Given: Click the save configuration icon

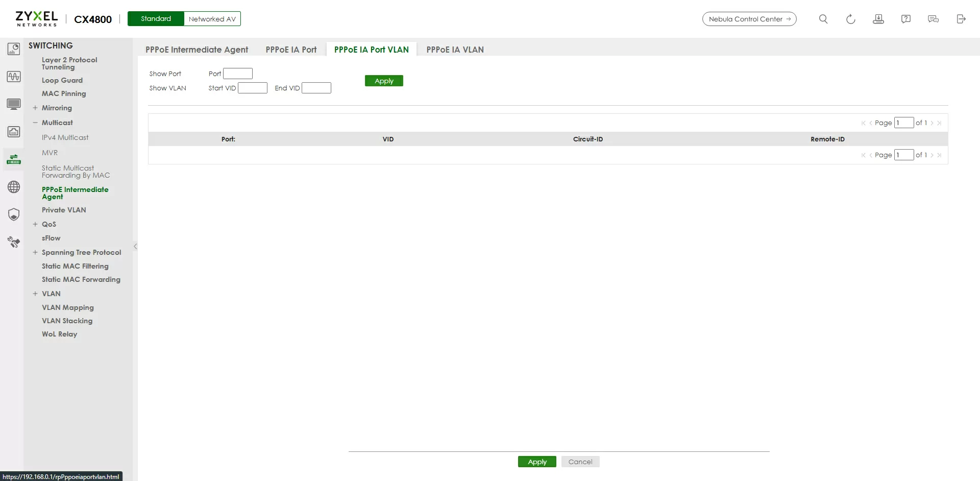Looking at the screenshot, I should (878, 19).
